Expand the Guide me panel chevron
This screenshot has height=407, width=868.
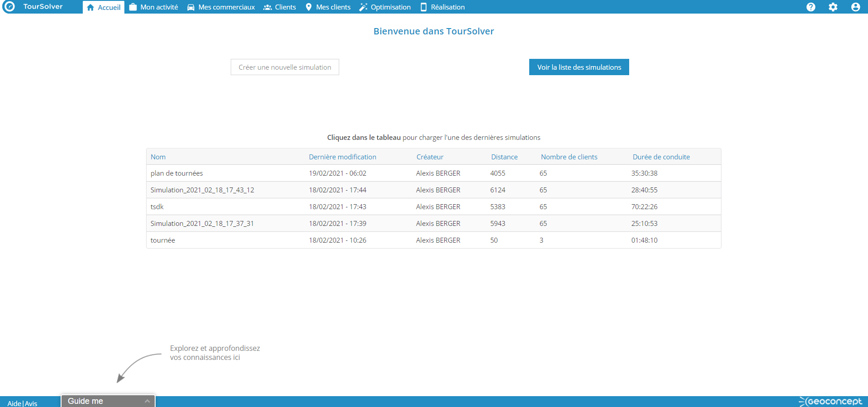coord(147,401)
